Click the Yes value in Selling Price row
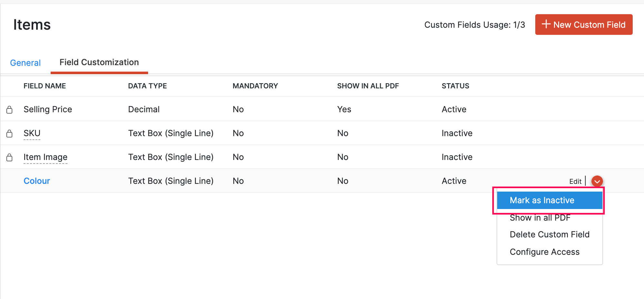 [344, 109]
